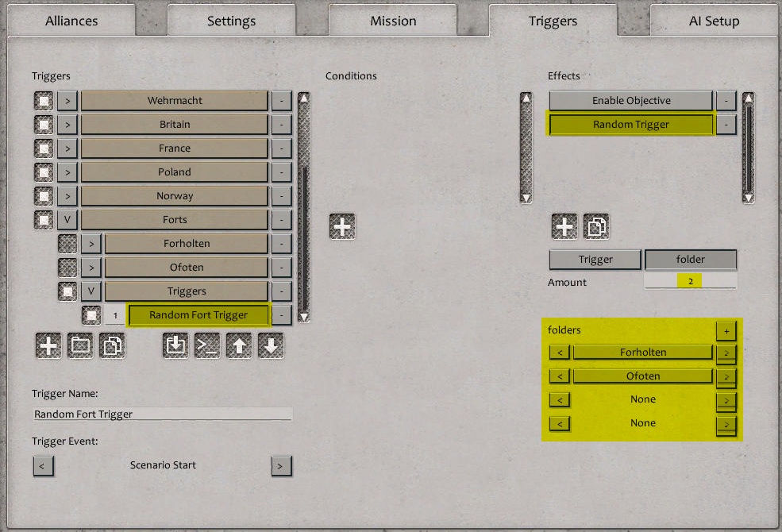Delete the Poland folder via minus button

click(x=282, y=172)
